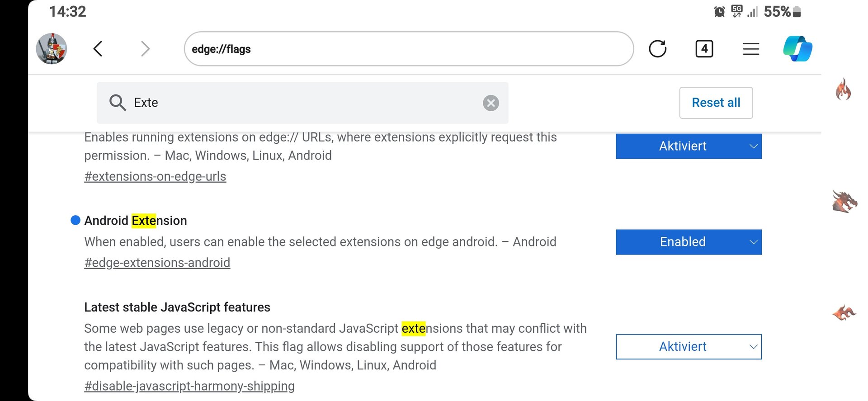Tap the magnifier search icon
Screen dimensions: 868x401
(x=118, y=103)
